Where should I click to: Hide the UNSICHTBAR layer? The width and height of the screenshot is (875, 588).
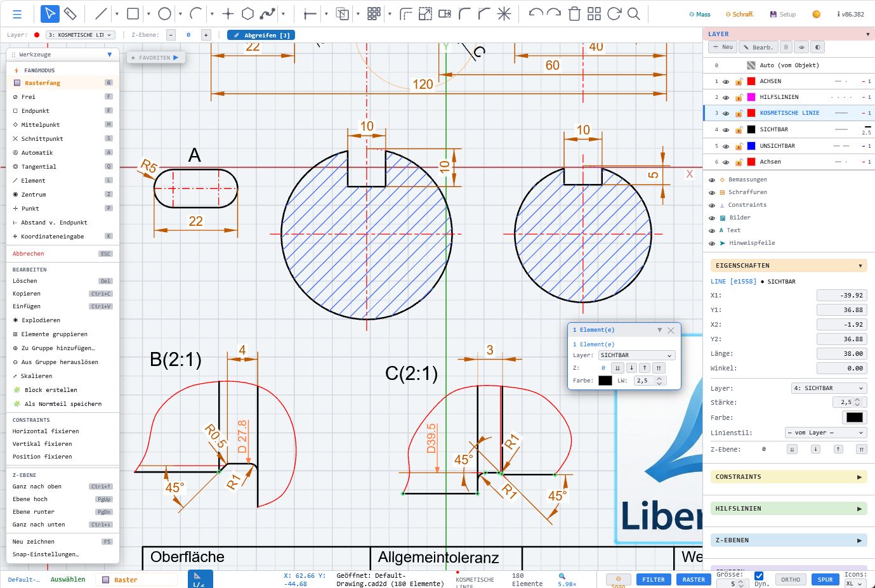[726, 147]
